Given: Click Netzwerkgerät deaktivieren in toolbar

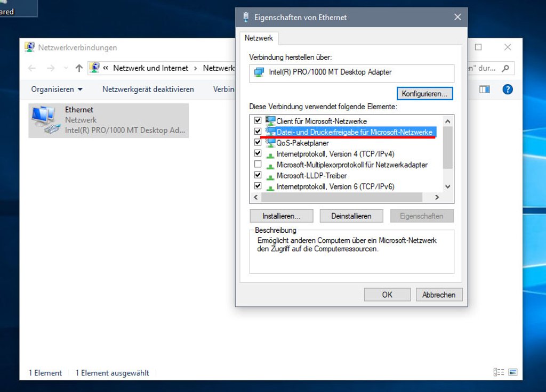Looking at the screenshot, I should click(148, 89).
